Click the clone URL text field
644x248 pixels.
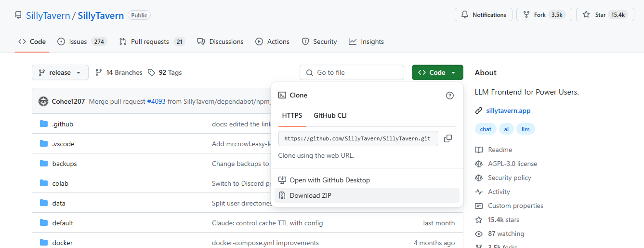click(x=358, y=138)
